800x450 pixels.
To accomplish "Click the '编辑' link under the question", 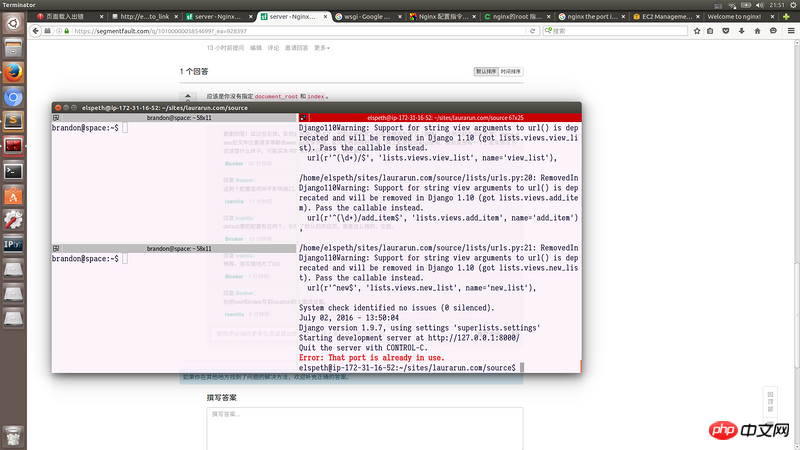I will tap(256, 48).
